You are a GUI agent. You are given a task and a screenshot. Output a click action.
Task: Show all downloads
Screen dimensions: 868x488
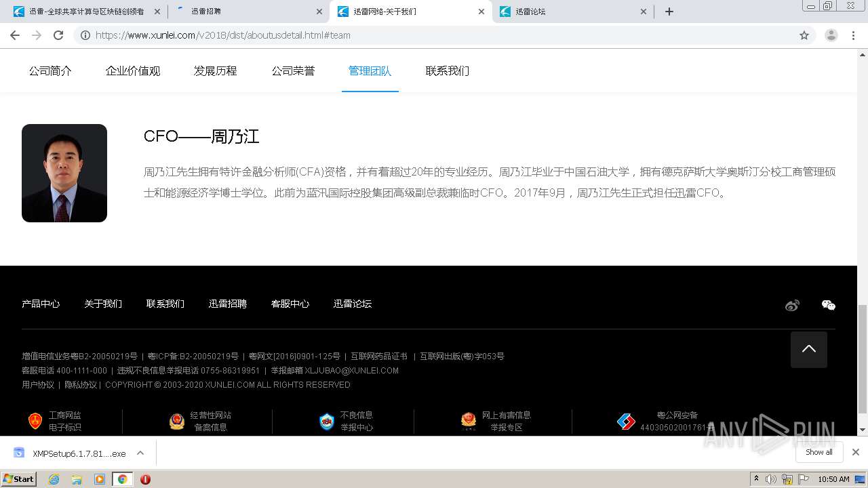pyautogui.click(x=819, y=452)
